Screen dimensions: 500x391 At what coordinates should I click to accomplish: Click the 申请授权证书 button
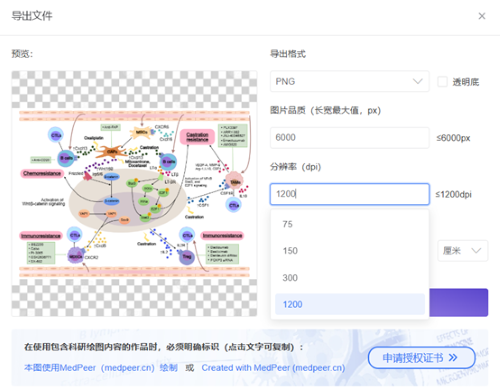421,358
